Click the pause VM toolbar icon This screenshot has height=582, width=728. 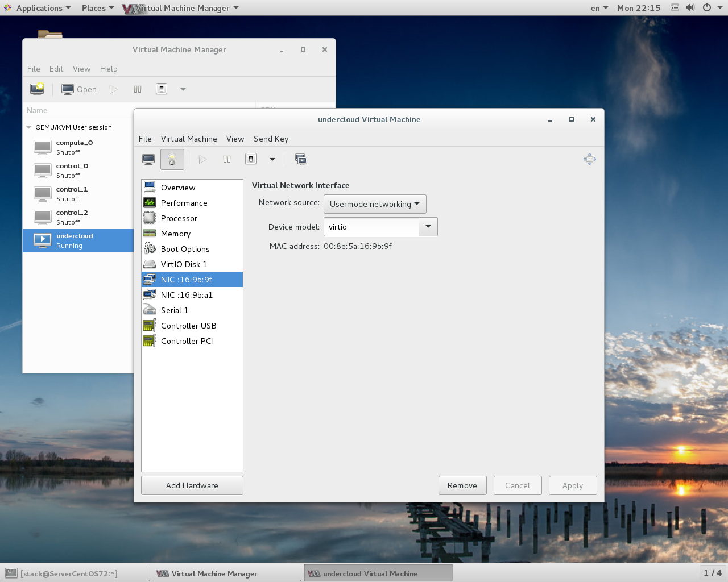pos(226,159)
